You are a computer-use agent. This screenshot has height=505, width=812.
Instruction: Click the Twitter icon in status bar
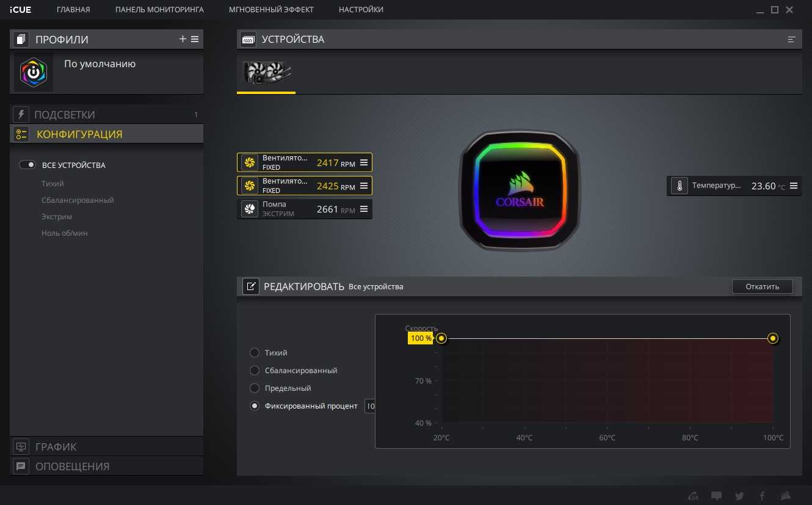click(739, 496)
